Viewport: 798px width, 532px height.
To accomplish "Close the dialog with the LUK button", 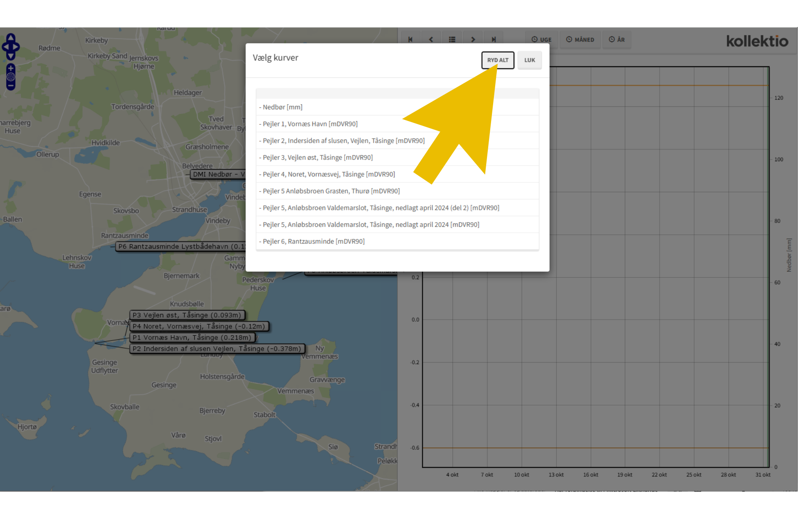I will (x=530, y=60).
